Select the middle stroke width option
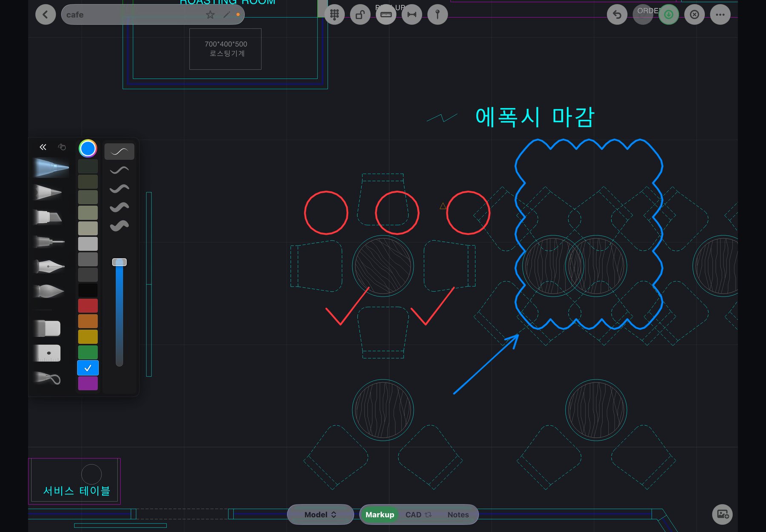Screen dimensions: 766x532 pos(119,188)
